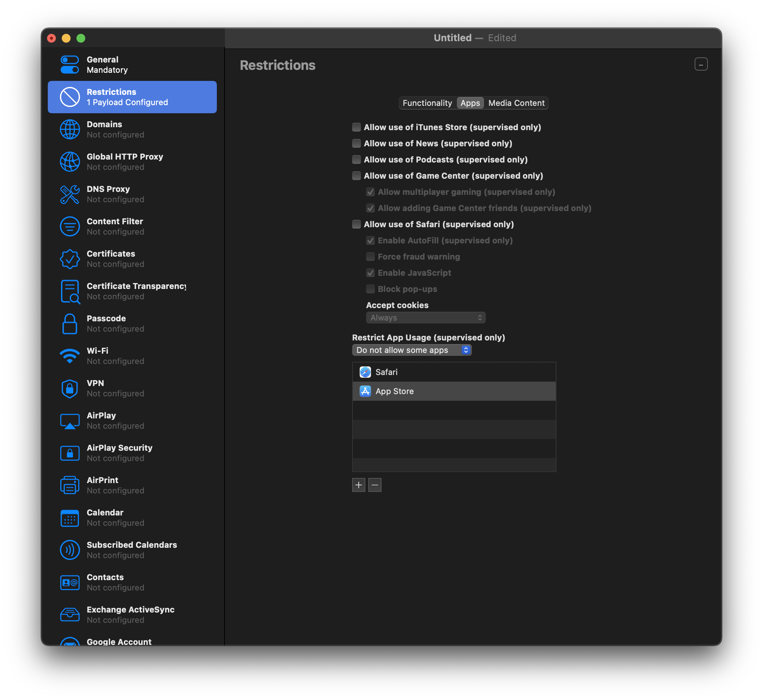Remove selected app from restricted list
763x700 pixels.
coord(375,485)
